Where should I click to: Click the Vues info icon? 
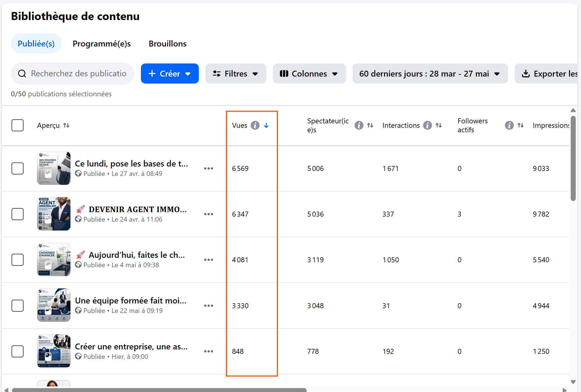pyautogui.click(x=255, y=125)
